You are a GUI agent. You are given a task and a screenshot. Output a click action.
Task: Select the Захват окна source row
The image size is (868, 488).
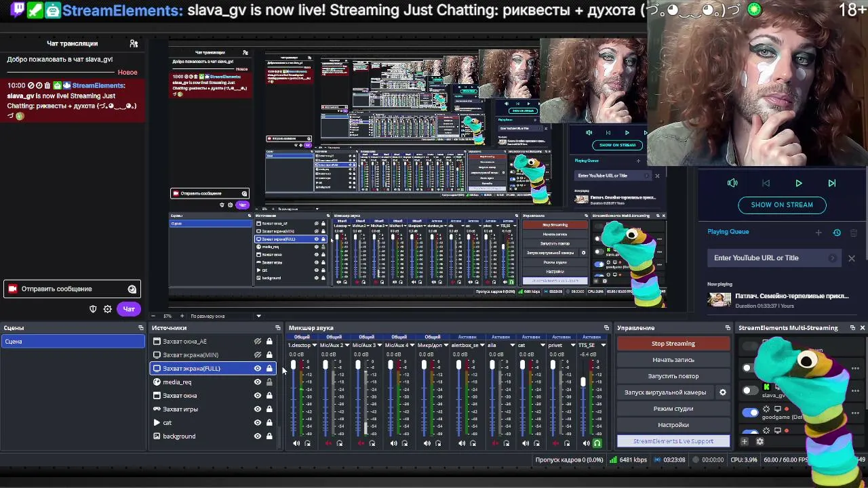[214, 396]
